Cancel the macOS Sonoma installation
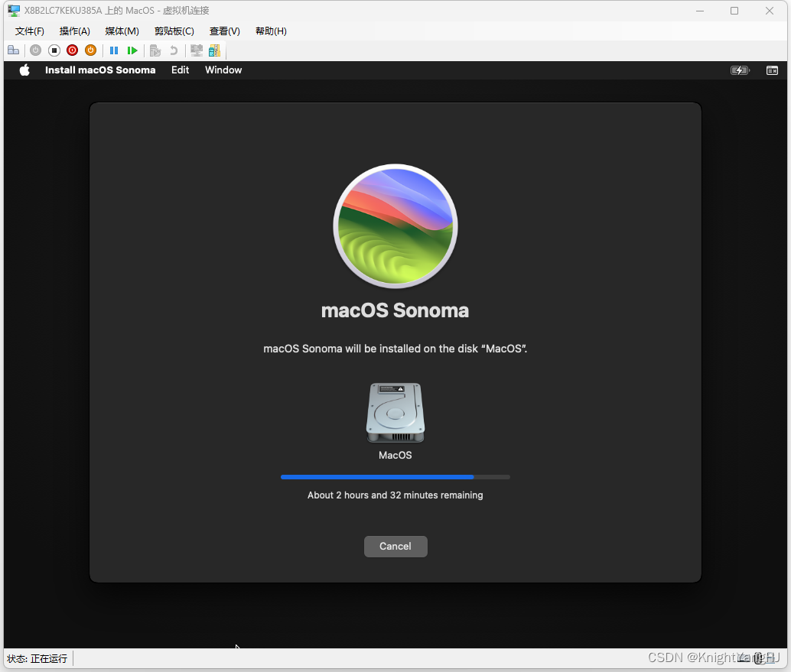791x672 pixels. pyautogui.click(x=395, y=546)
